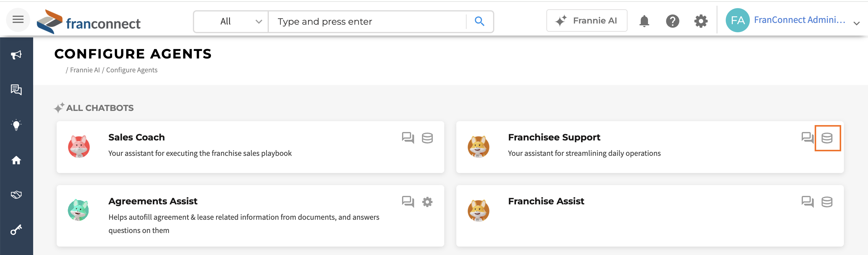This screenshot has height=255, width=868.
Task: Click the Frannie AI button
Action: pyautogui.click(x=587, y=20)
